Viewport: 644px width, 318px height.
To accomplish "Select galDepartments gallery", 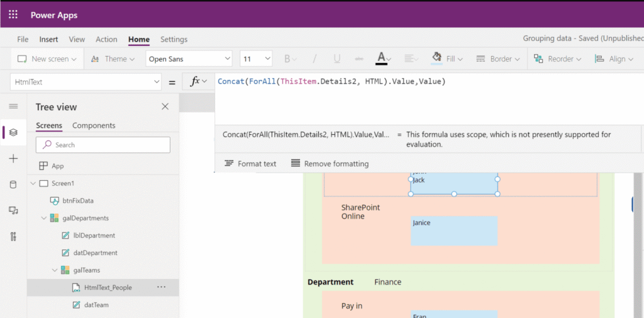I will click(85, 218).
